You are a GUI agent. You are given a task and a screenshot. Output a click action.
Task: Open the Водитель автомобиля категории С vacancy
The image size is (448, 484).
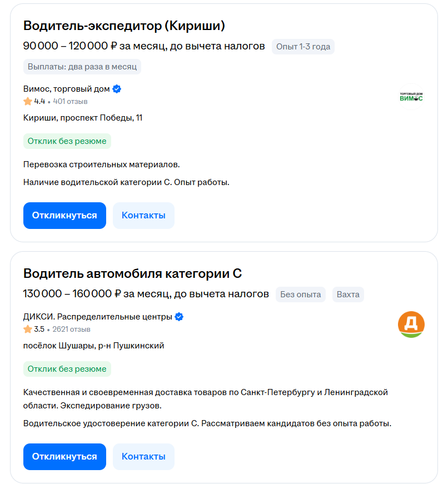pos(132,273)
